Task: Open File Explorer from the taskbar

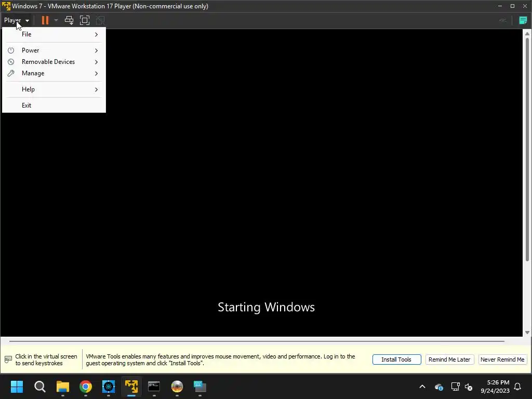Action: (63, 387)
